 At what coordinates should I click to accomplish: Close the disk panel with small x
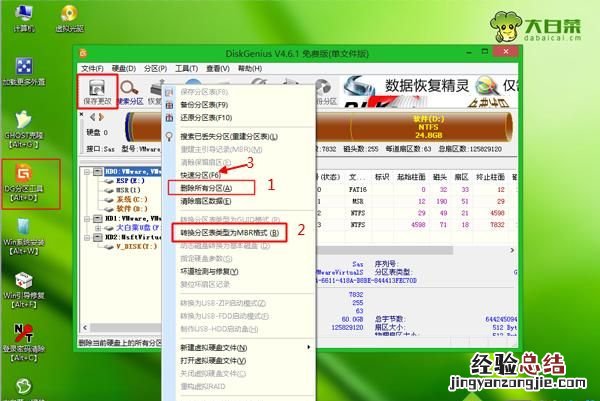(82, 114)
